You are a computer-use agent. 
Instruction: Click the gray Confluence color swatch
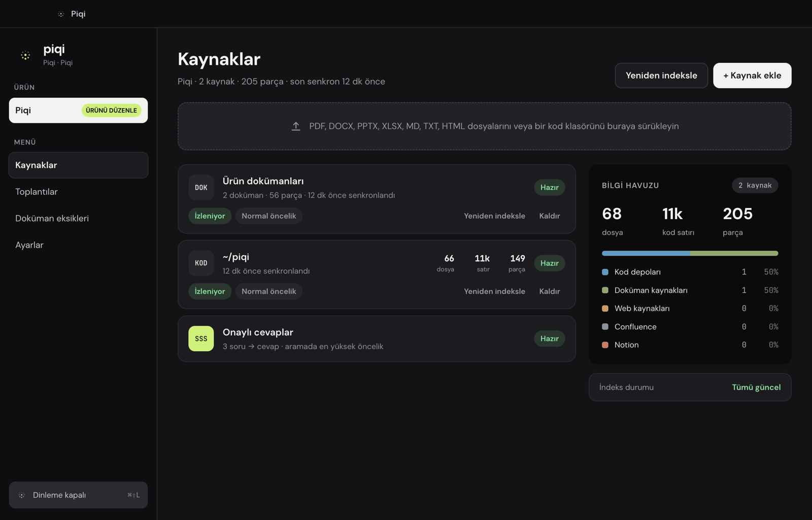pos(605,327)
